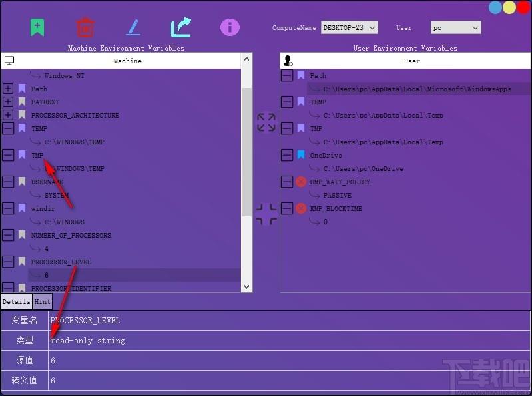Viewport: 532px width, 396px height.
Task: Collapse the NUMBER_OF_PROCESSORS variable
Action: point(8,235)
